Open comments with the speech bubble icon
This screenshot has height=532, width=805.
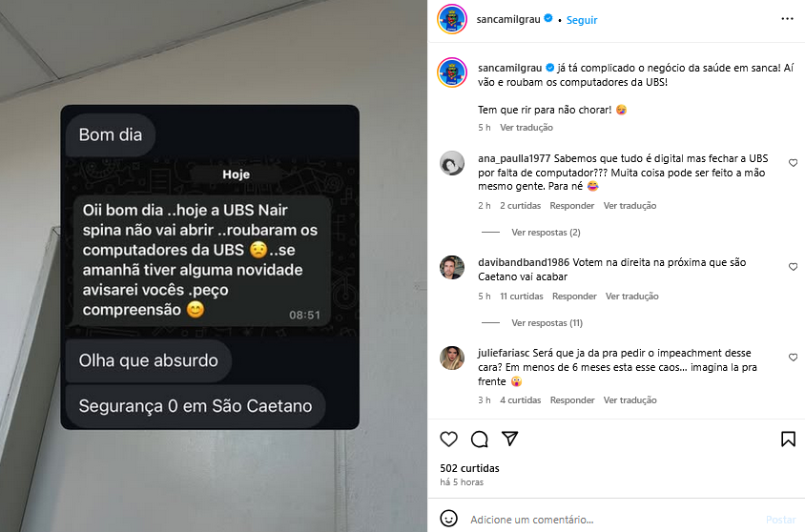tap(480, 440)
